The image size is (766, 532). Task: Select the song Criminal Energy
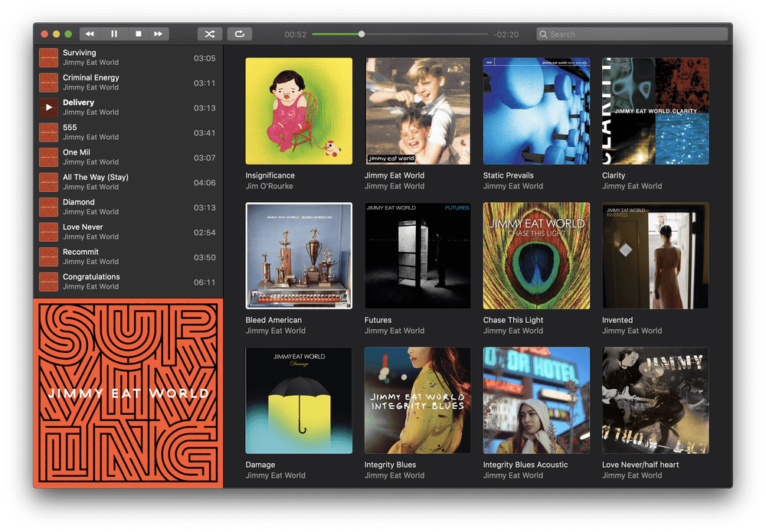pyautogui.click(x=129, y=83)
